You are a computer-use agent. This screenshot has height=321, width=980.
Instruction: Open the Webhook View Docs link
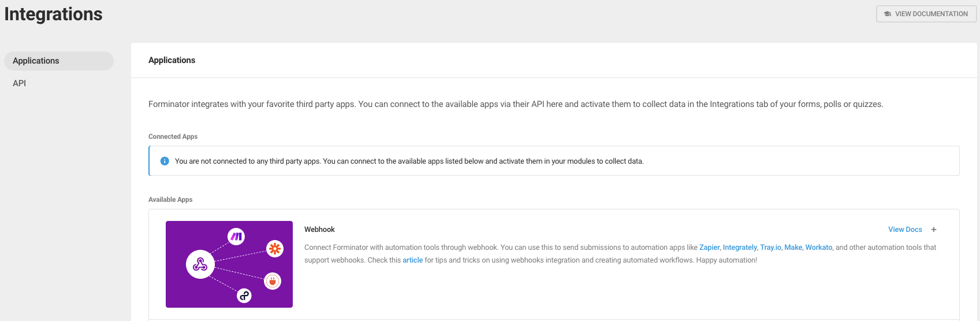pos(905,230)
